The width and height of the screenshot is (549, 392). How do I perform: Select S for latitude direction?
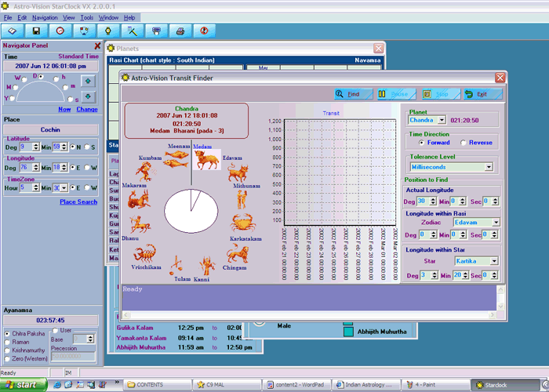click(87, 147)
